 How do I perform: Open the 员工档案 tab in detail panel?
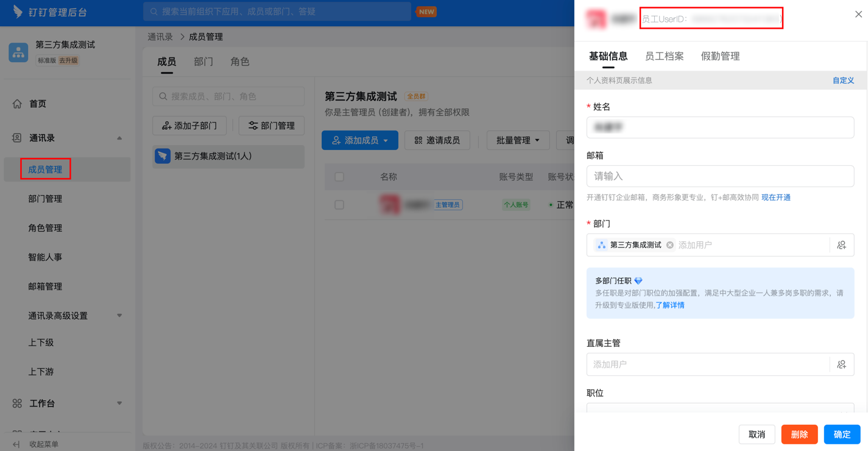point(665,55)
